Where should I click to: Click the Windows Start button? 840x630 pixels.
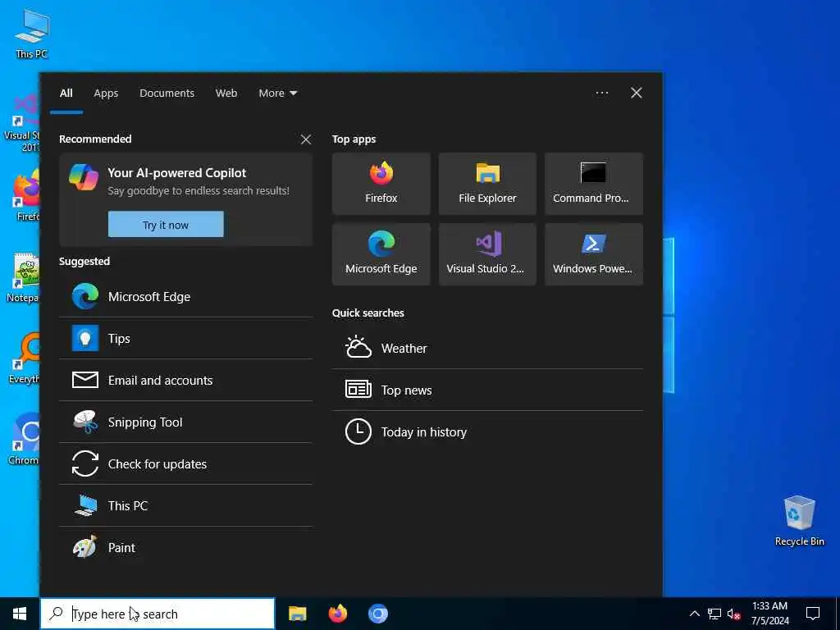coord(20,614)
